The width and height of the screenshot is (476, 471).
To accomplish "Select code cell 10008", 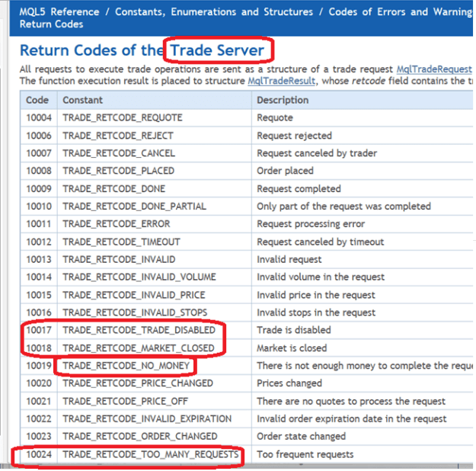I will click(39, 171).
